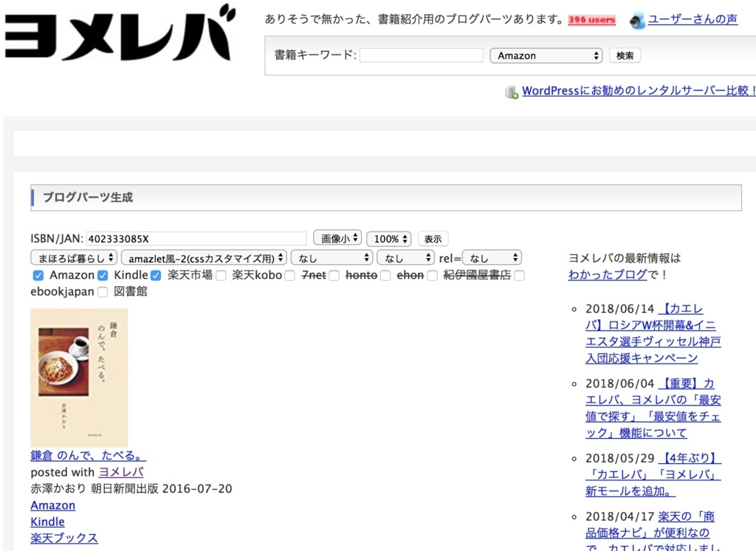Viewport: 756px width, 551px height.
Task: Open the なし dropdown right after amazlet風-2
Action: [332, 258]
